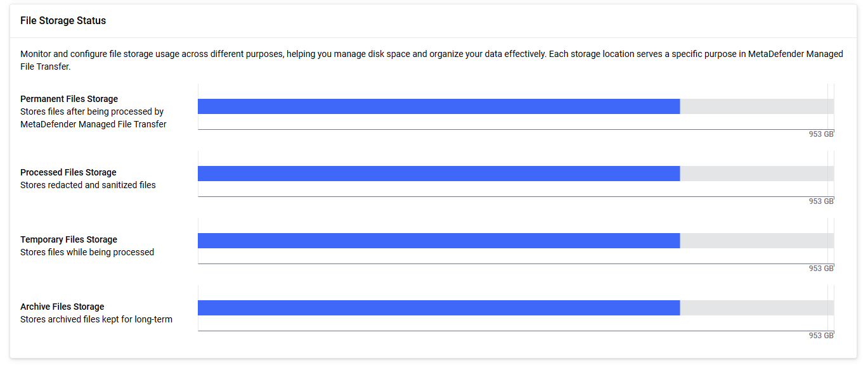Click the File Storage Status heading

63,21
